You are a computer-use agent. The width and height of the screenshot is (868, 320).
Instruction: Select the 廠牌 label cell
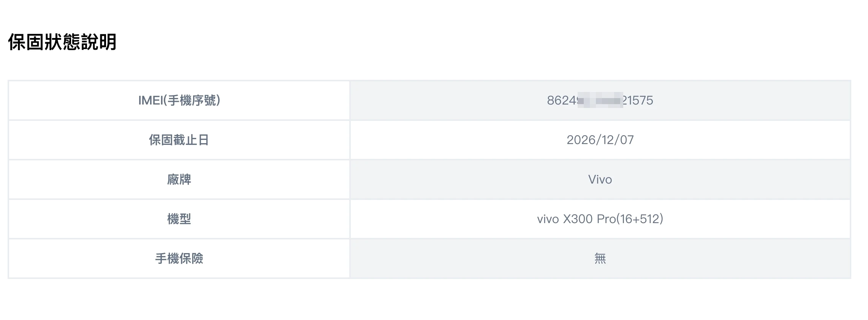179,179
